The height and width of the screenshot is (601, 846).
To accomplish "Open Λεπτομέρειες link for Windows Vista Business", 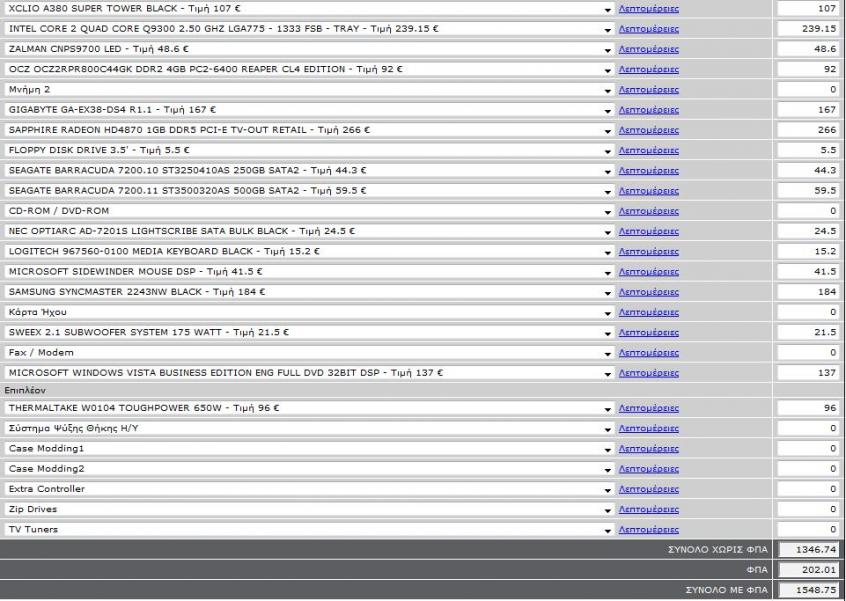I will [648, 373].
